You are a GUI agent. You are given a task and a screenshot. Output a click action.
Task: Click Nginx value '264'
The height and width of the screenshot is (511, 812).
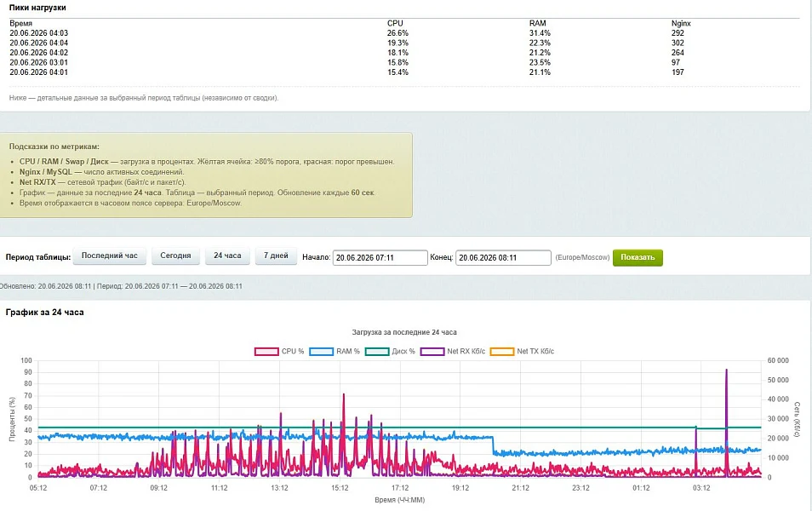[678, 53]
